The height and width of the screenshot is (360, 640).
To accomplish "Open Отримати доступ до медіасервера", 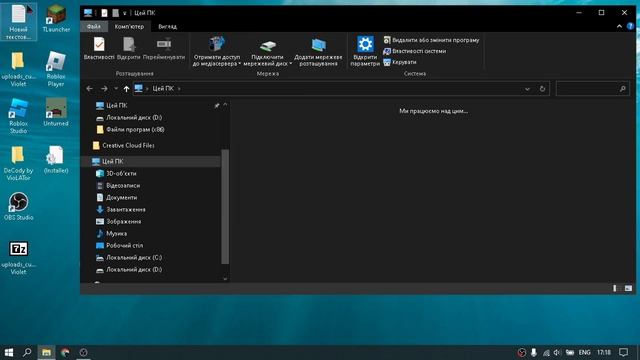I will 217,52.
